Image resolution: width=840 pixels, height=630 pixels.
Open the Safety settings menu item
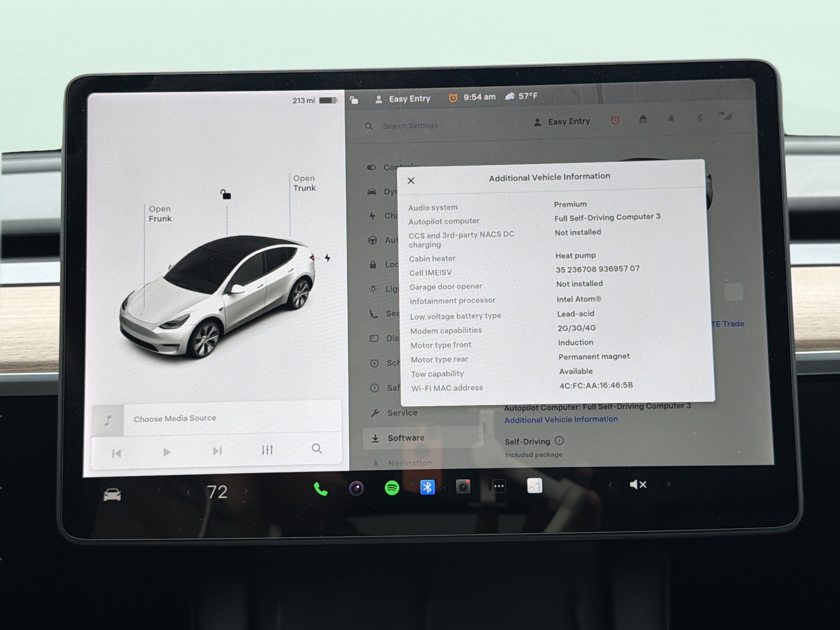tap(385, 388)
